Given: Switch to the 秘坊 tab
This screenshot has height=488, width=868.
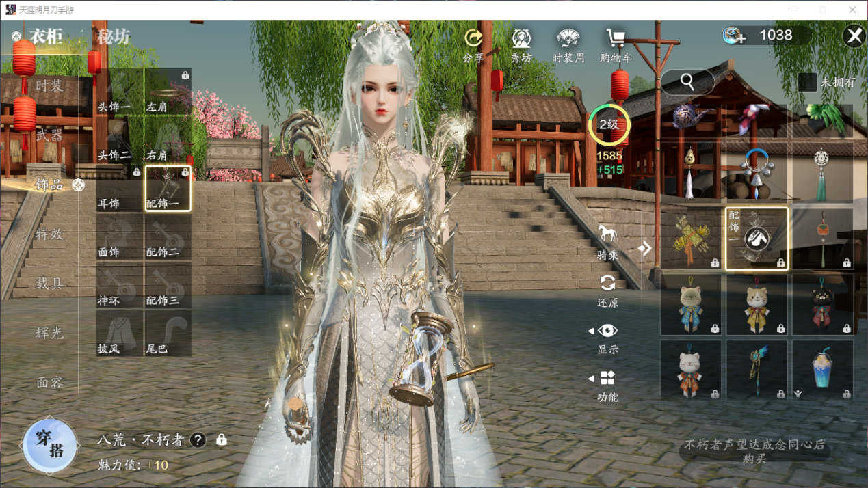Looking at the screenshot, I should tap(113, 36).
